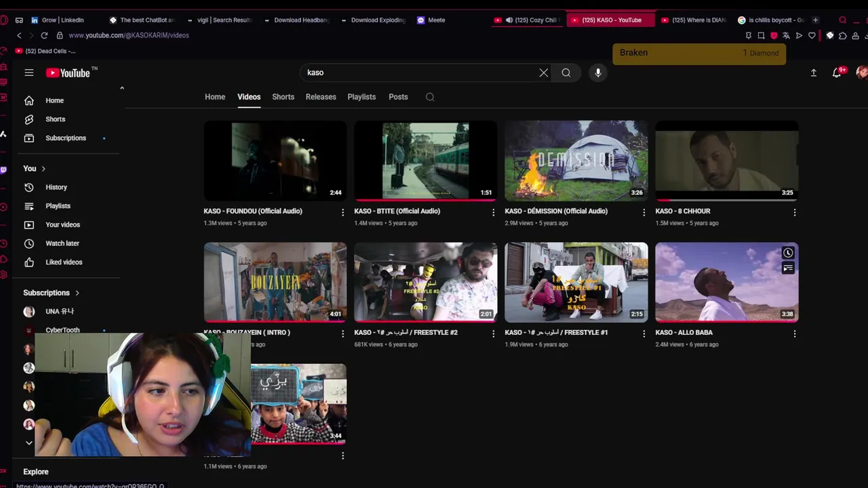Image resolution: width=868 pixels, height=488 pixels.
Task: Open the account avatar menu
Action: point(862,73)
